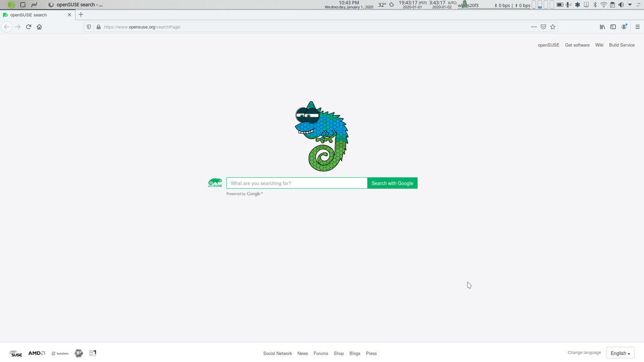Open Get software link
Viewport: 644px width, 362px height.
click(x=577, y=45)
